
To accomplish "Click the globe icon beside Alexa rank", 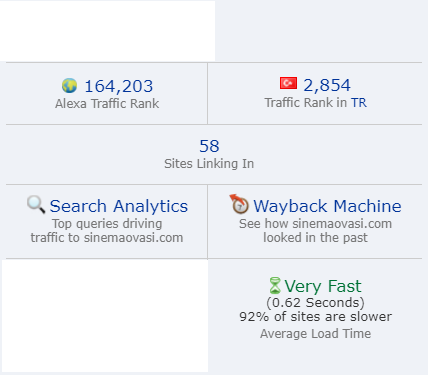I will 69,86.
